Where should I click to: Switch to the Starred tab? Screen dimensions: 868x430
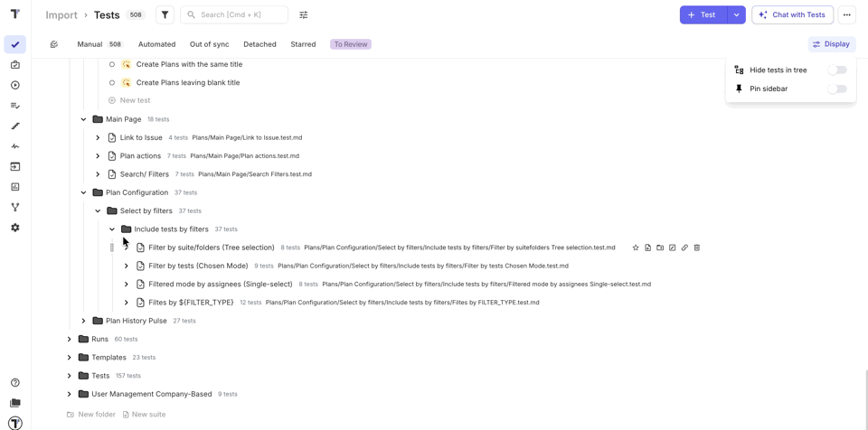pyautogui.click(x=303, y=44)
